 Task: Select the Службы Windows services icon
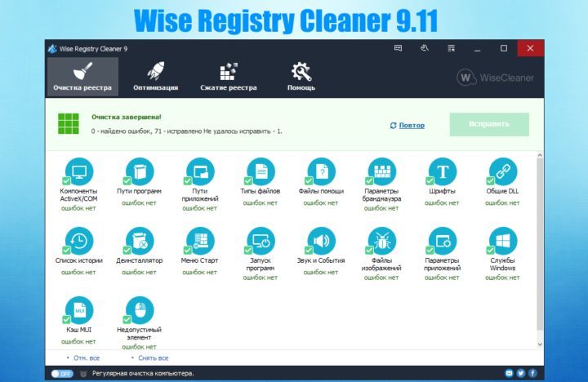pos(503,241)
